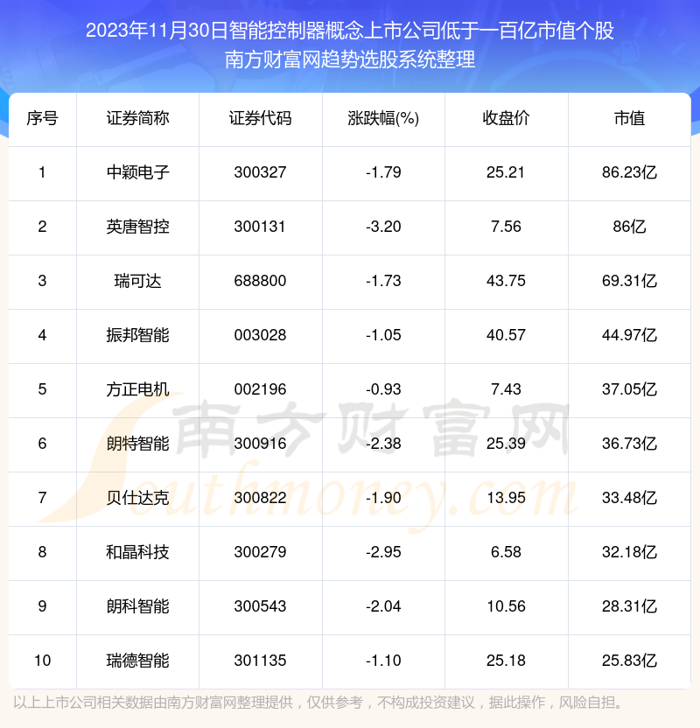The height and width of the screenshot is (728, 700).
Task: Select stock name 瑞德智能
Action: (138, 661)
